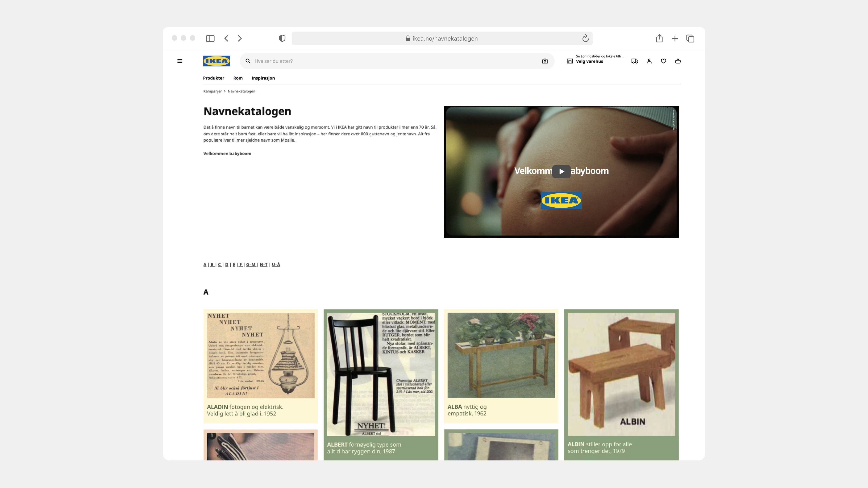
Task: Open the hamburger menu icon
Action: click(180, 61)
